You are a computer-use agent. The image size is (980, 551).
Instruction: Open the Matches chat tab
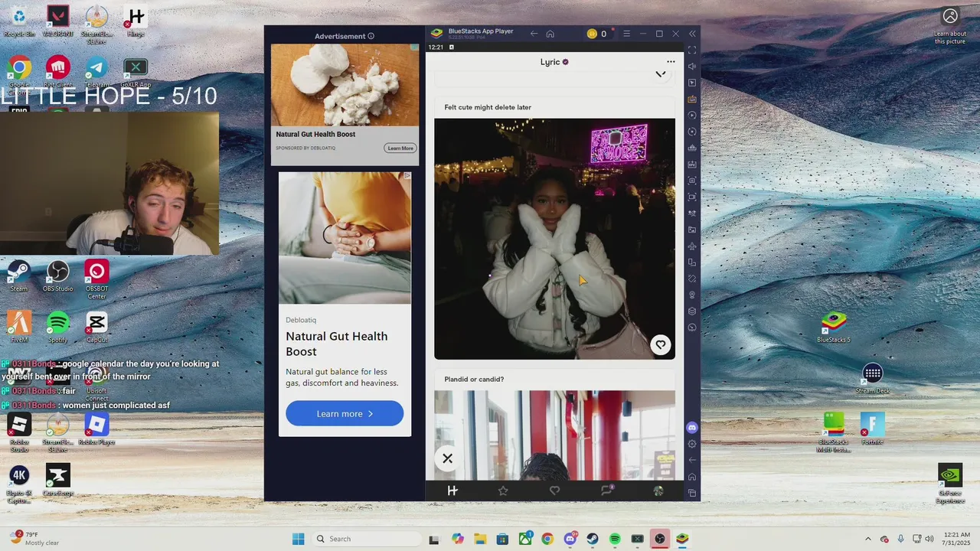(x=606, y=491)
